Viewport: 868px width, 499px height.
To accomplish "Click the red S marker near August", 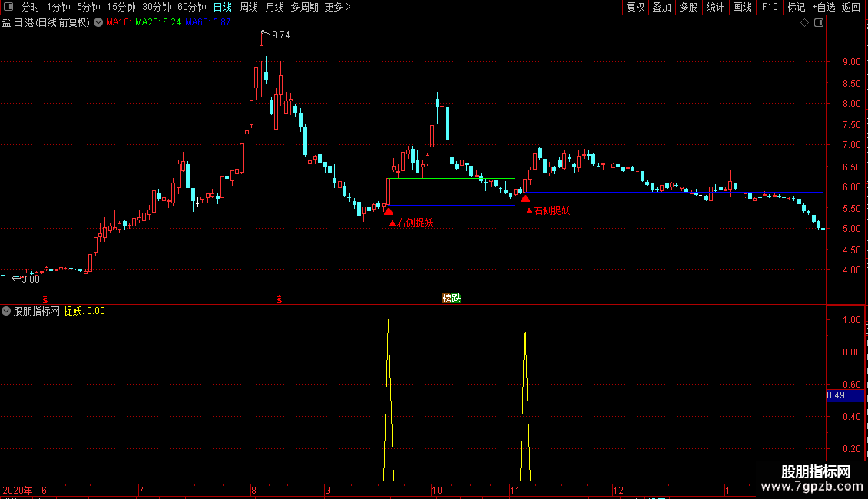I will [280, 299].
